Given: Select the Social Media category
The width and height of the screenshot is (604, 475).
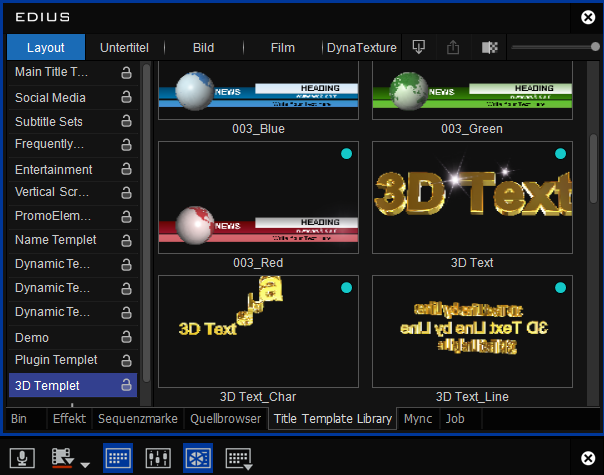Looking at the screenshot, I should pyautogui.click(x=73, y=97).
